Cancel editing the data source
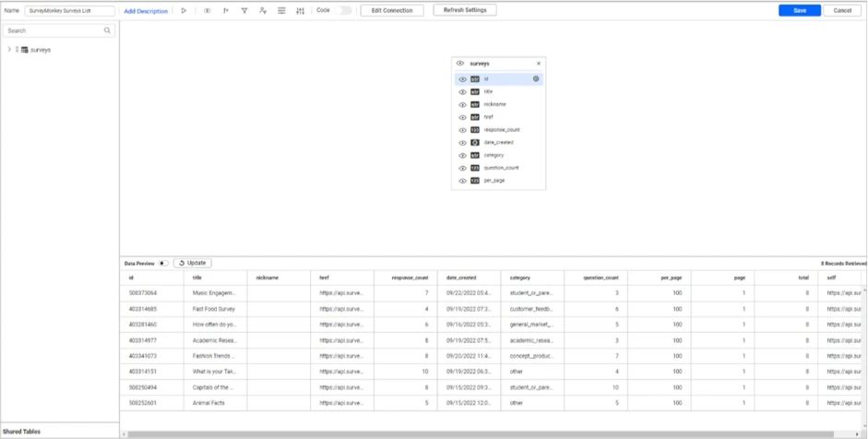 842,10
